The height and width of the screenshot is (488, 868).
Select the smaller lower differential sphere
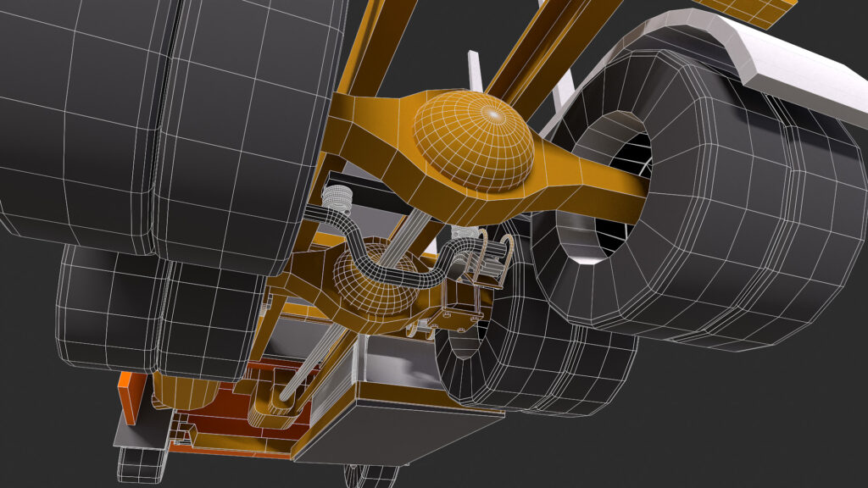[x=376, y=277]
